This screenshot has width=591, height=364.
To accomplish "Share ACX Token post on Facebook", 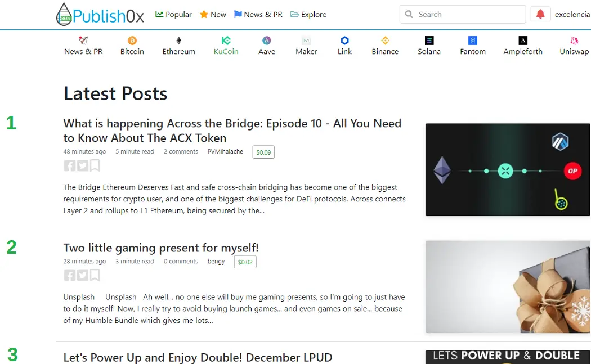I will point(70,165).
